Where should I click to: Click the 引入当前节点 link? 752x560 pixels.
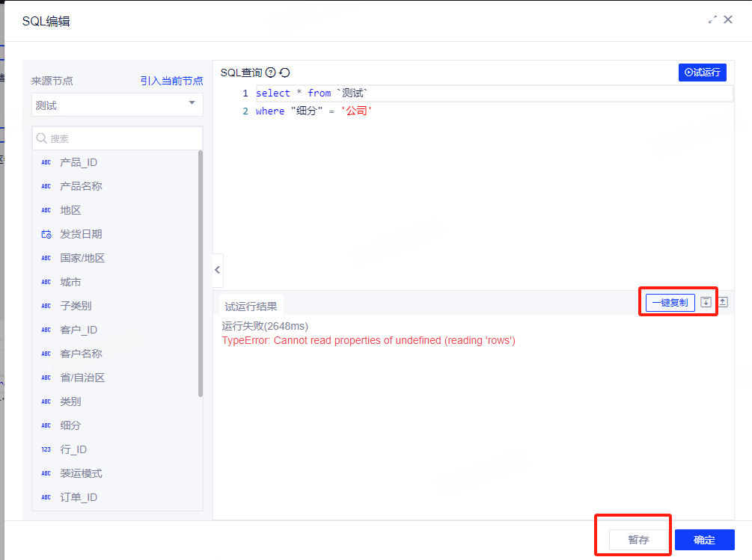click(x=171, y=81)
